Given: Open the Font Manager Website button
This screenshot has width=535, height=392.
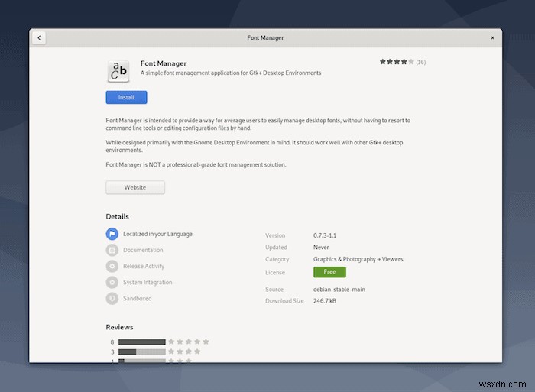Looking at the screenshot, I should (135, 187).
